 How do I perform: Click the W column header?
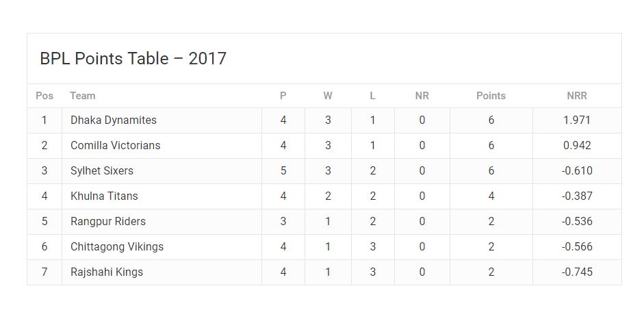click(x=327, y=96)
